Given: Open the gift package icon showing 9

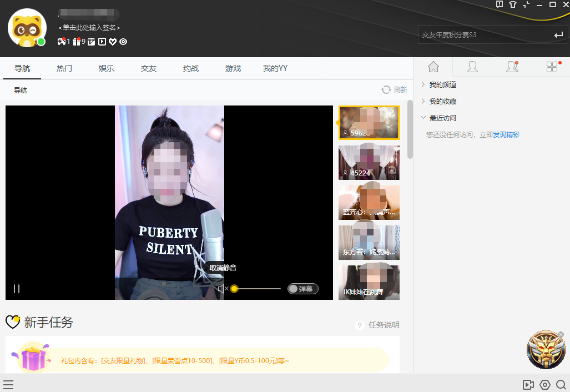Looking at the screenshot, I should pyautogui.click(x=77, y=42).
